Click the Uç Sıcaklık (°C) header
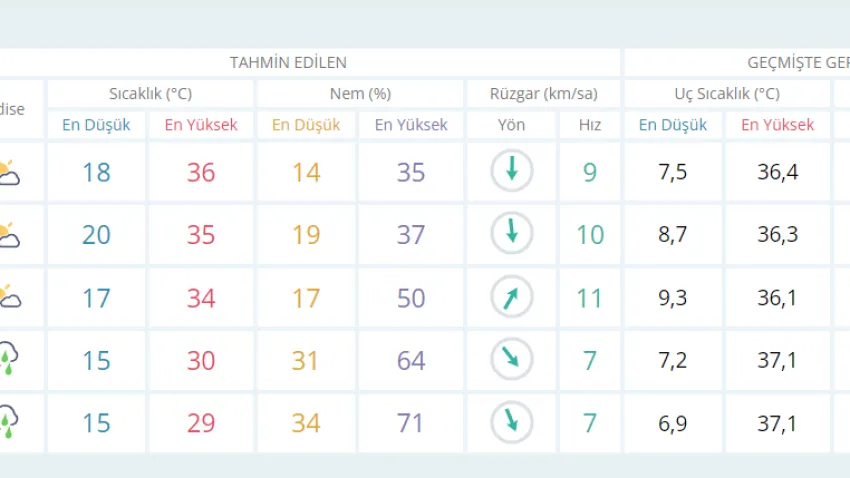The width and height of the screenshot is (850, 478). pos(726,94)
